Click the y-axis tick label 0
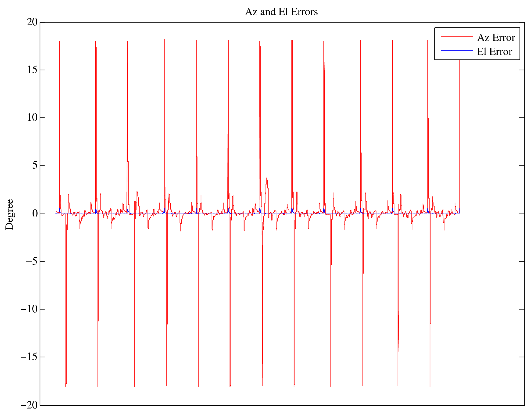 35,214
